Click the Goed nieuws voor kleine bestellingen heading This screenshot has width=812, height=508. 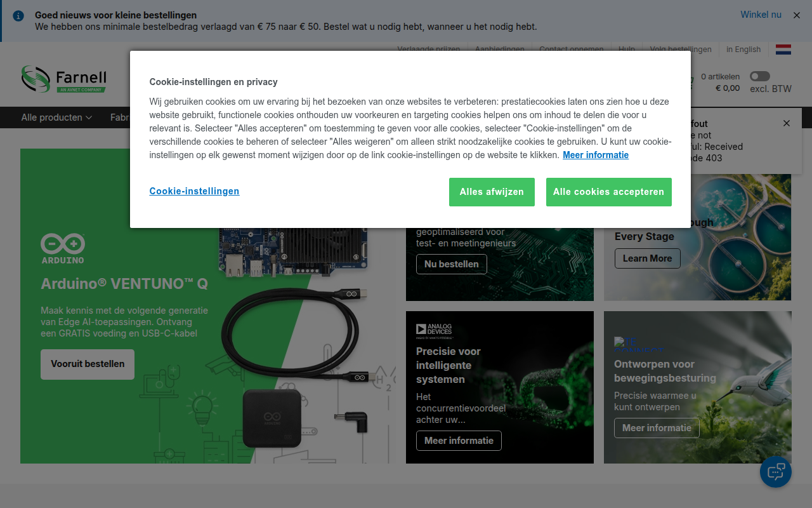pyautogui.click(x=115, y=15)
